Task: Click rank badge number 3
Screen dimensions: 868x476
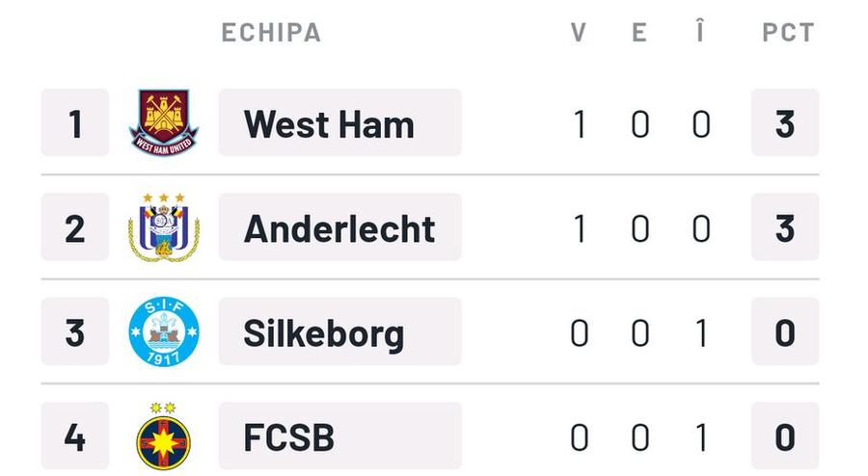Action: tap(75, 331)
